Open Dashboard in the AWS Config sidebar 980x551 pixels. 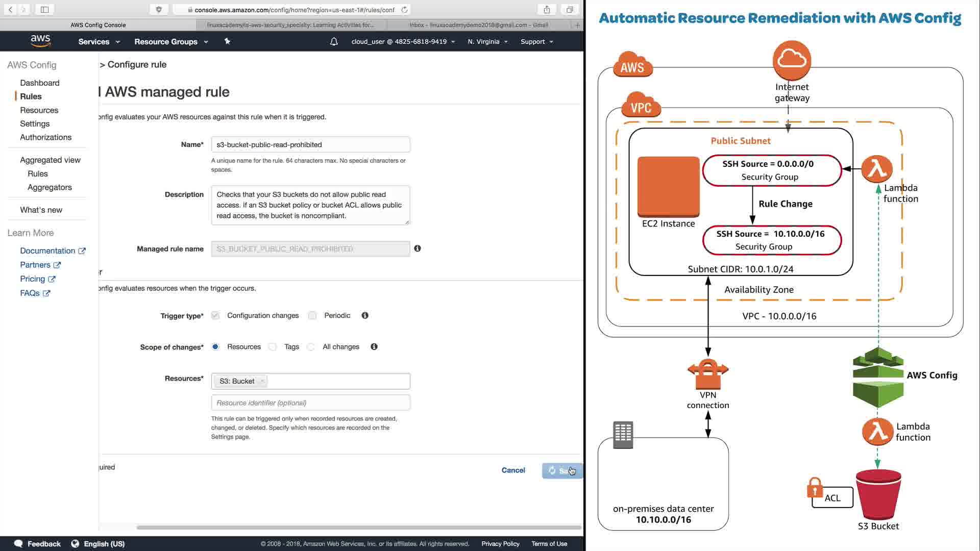[x=40, y=83]
